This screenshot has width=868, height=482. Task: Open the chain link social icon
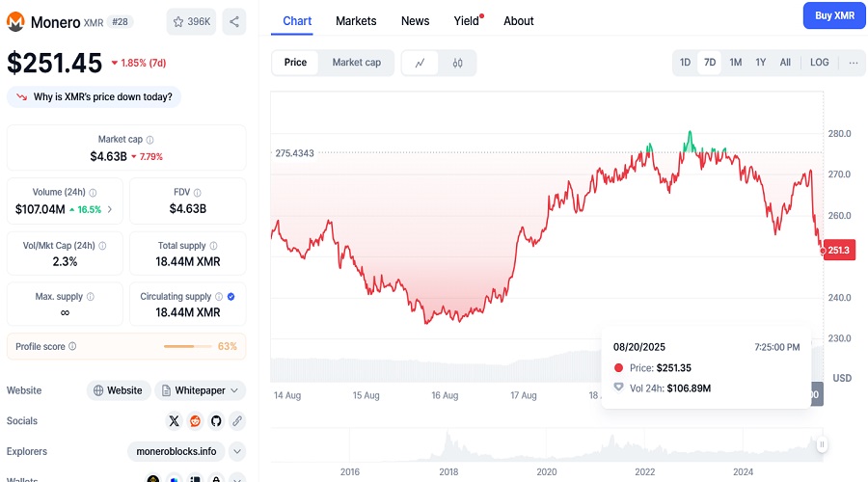click(237, 421)
